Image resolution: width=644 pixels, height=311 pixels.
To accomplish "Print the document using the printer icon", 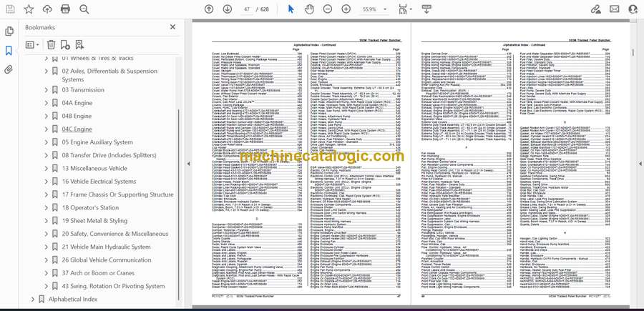I will [65, 9].
